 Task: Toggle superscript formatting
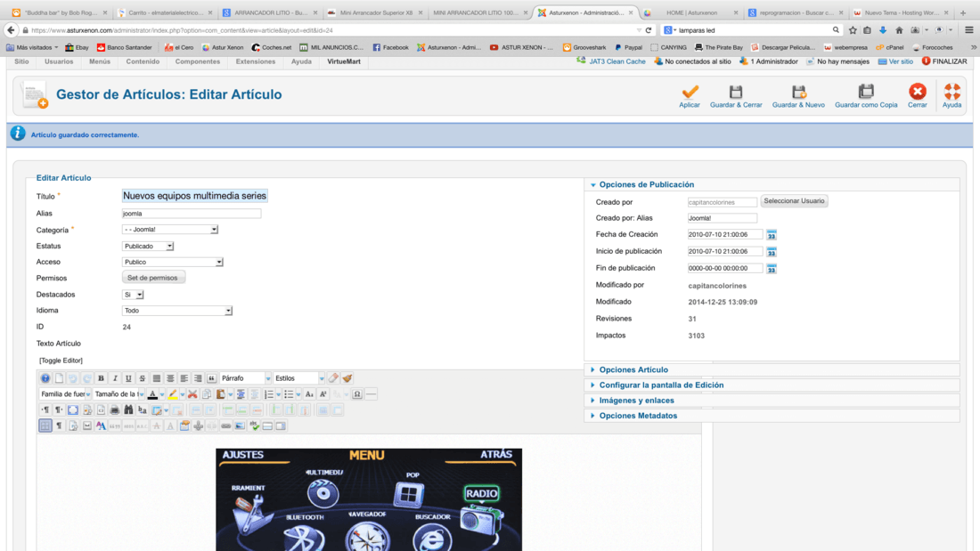point(323,394)
